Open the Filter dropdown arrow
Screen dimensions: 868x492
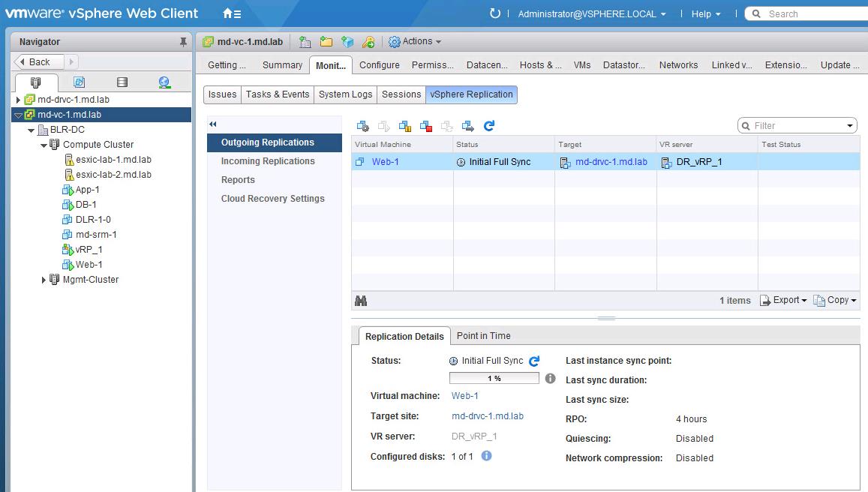(850, 126)
